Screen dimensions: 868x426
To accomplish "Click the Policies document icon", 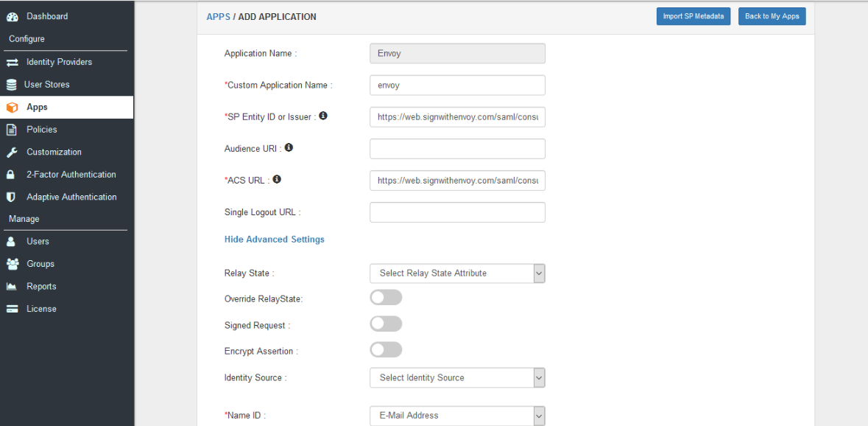I will (x=10, y=130).
